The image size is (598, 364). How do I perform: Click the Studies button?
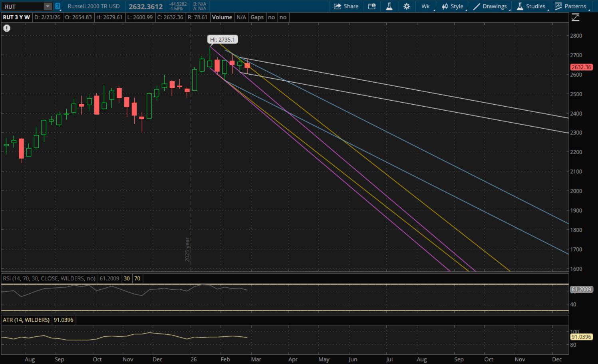[x=531, y=6]
